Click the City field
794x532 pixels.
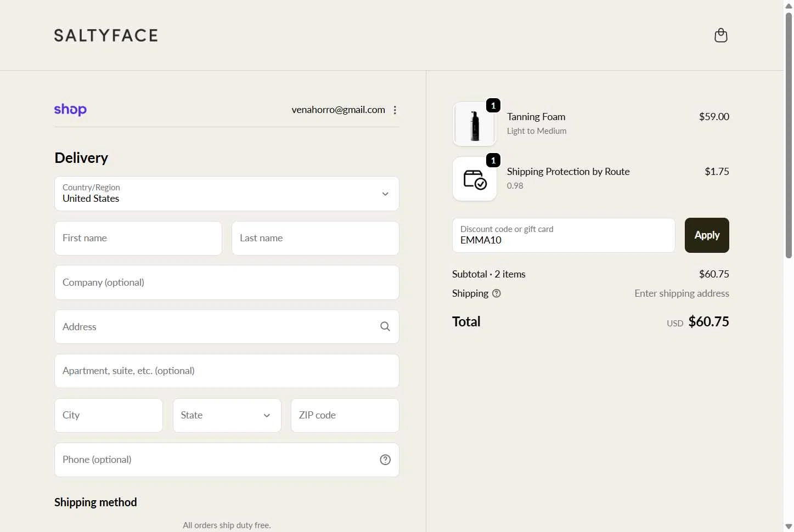pos(109,415)
